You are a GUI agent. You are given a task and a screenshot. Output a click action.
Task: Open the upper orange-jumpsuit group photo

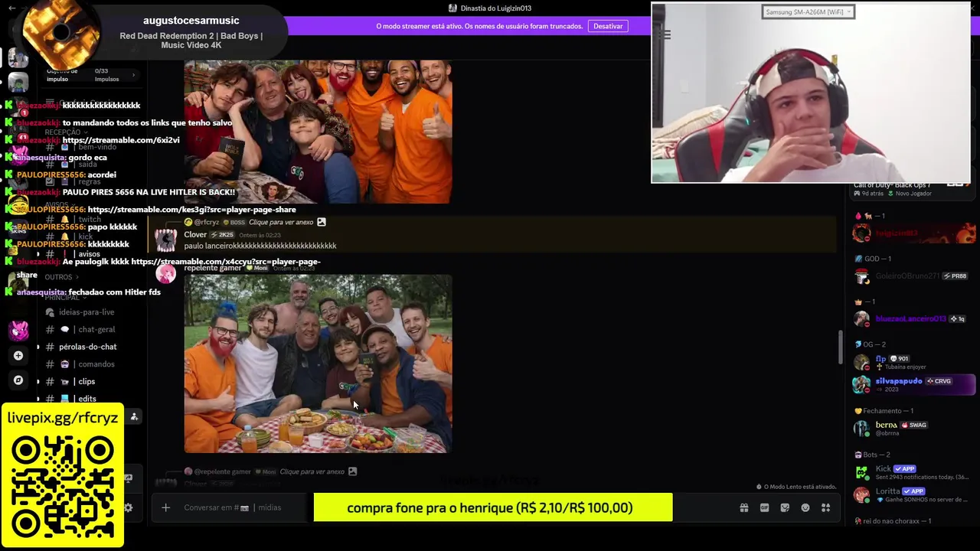tap(318, 132)
